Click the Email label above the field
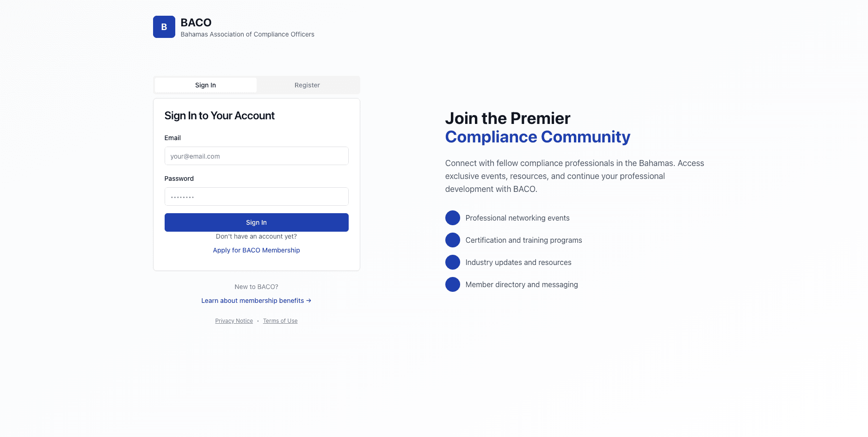The height and width of the screenshot is (437, 868). 172,137
